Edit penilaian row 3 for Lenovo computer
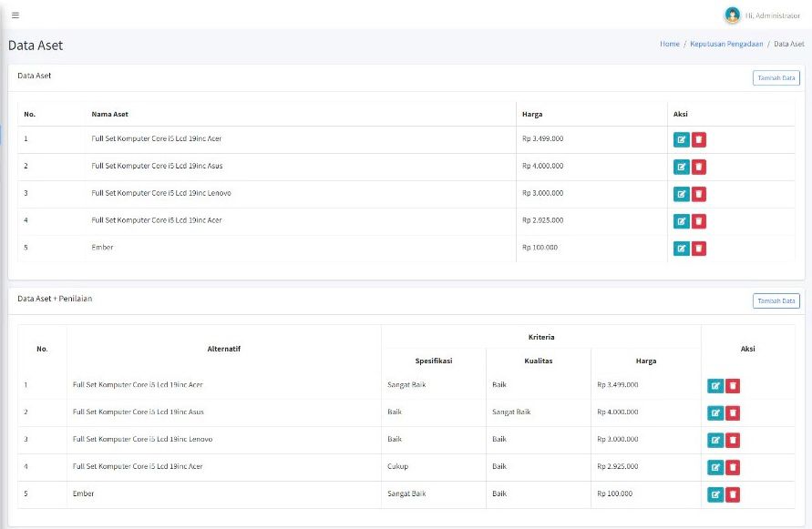The width and height of the screenshot is (812, 529). (x=715, y=441)
